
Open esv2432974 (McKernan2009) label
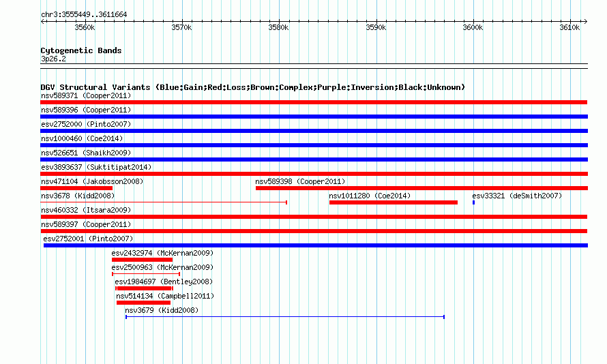tap(162, 253)
